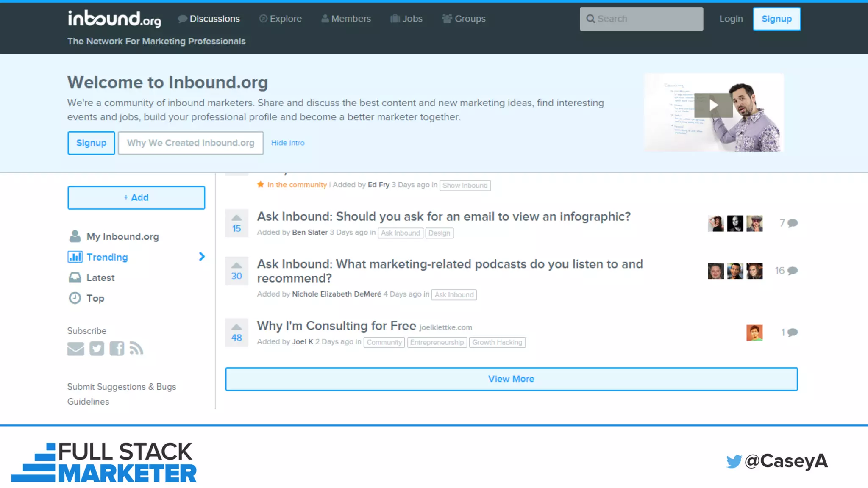Upvote the infographic email discussion
This screenshot has height=488, width=868.
[236, 218]
